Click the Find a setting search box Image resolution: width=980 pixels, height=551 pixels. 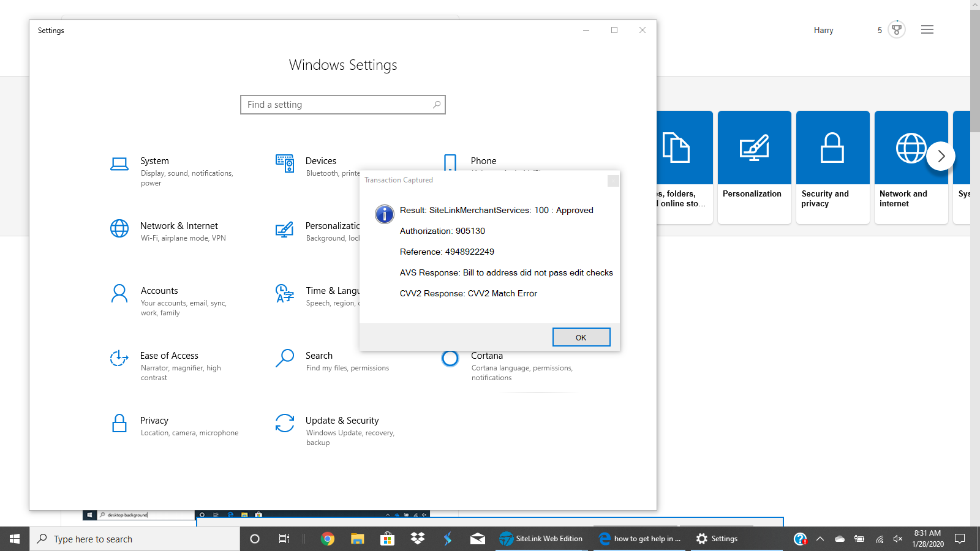coord(343,105)
